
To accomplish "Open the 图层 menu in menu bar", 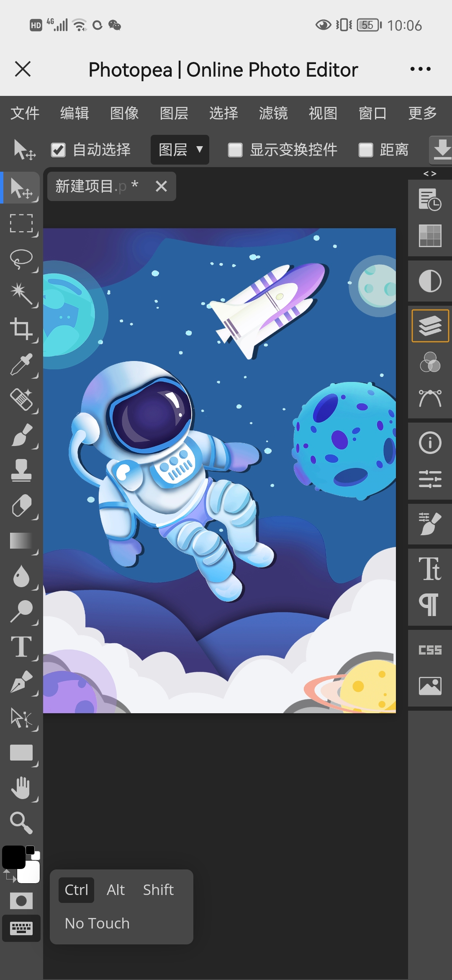I will 174,113.
